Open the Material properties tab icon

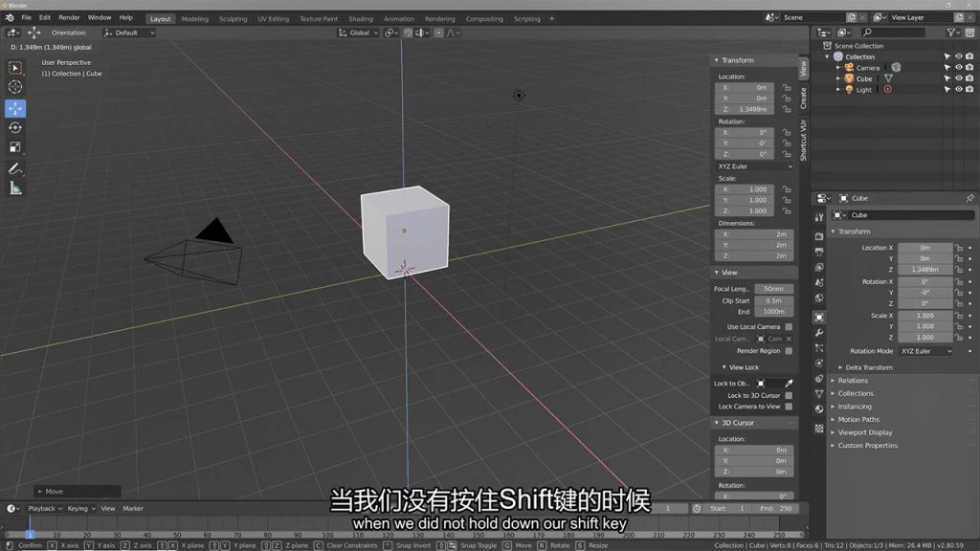coord(819,409)
